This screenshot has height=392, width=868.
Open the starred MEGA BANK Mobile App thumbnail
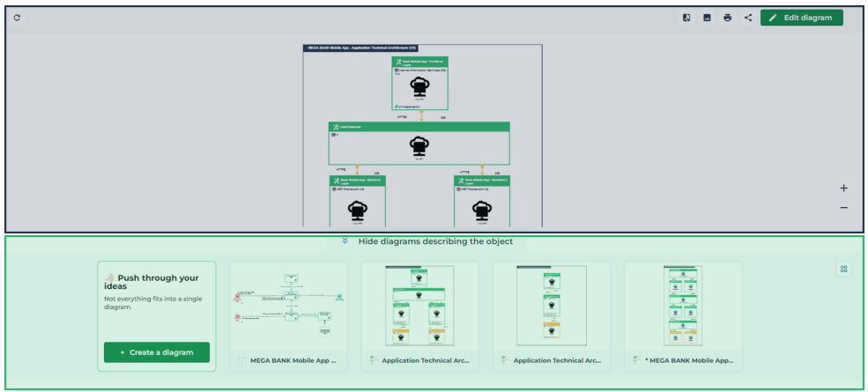pyautogui.click(x=682, y=307)
